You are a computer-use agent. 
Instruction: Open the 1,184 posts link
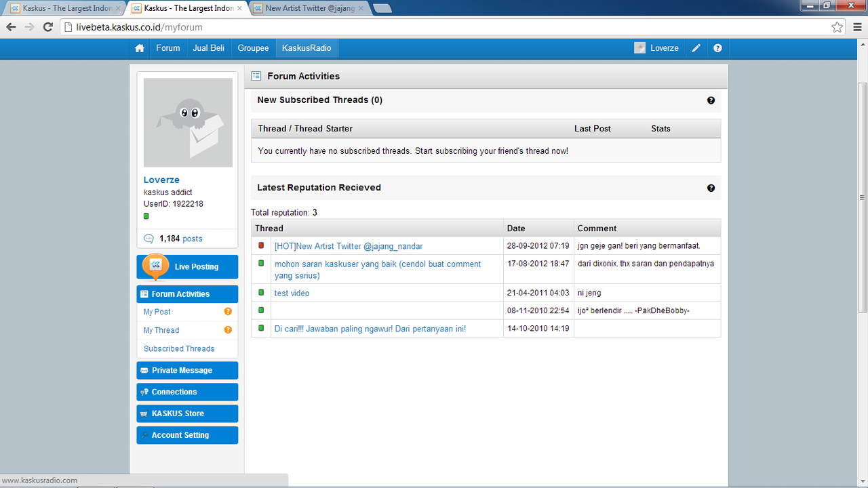coord(180,239)
